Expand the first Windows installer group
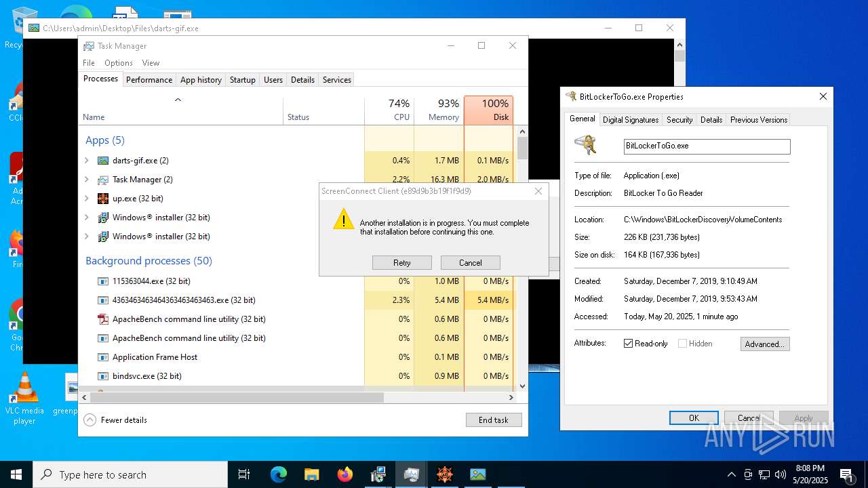 [x=87, y=218]
